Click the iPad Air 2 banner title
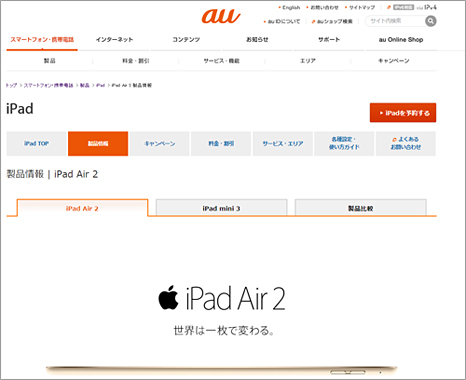Image resolution: width=466 pixels, height=380 pixels. click(x=235, y=298)
